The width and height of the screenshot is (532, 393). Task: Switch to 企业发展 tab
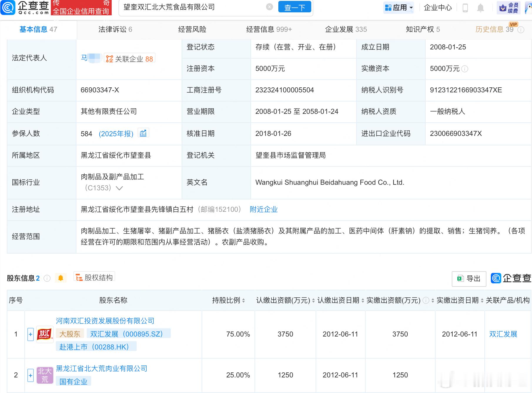[x=346, y=29]
